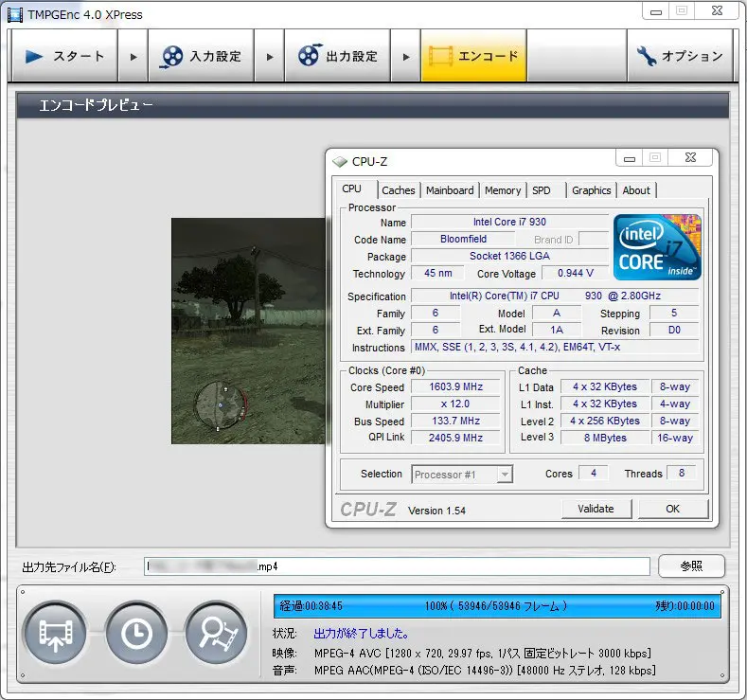Click the TMPGEnc film icon in title bar
This screenshot has width=747, height=700.
coord(15,14)
